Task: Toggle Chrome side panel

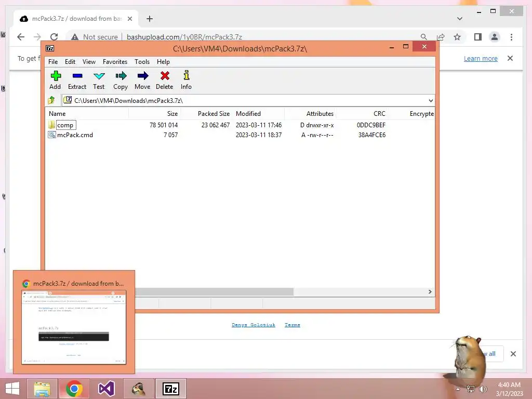Action: tap(478, 37)
